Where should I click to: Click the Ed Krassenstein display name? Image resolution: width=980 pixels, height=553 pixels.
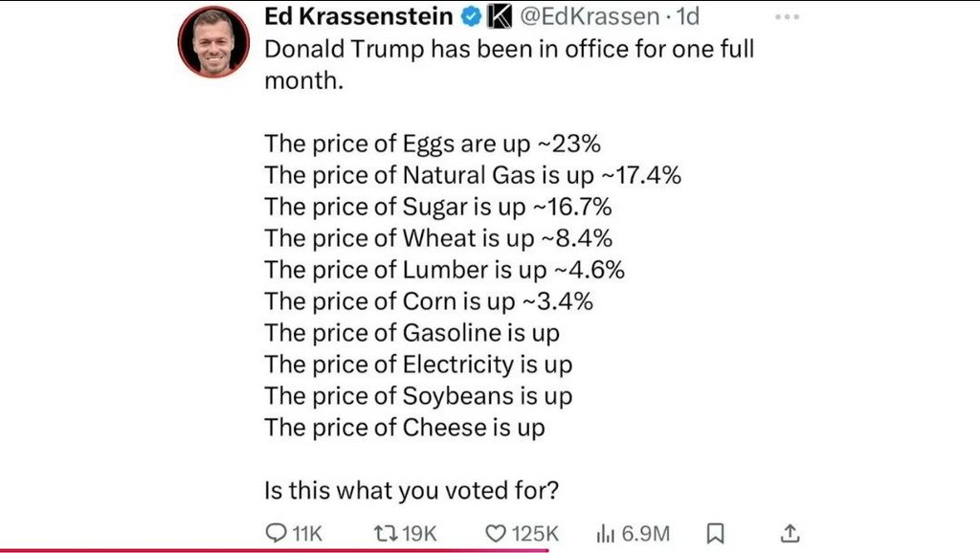(361, 16)
